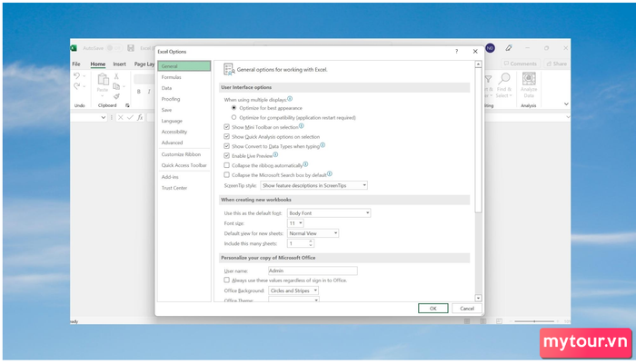Click the OK button

(x=433, y=309)
